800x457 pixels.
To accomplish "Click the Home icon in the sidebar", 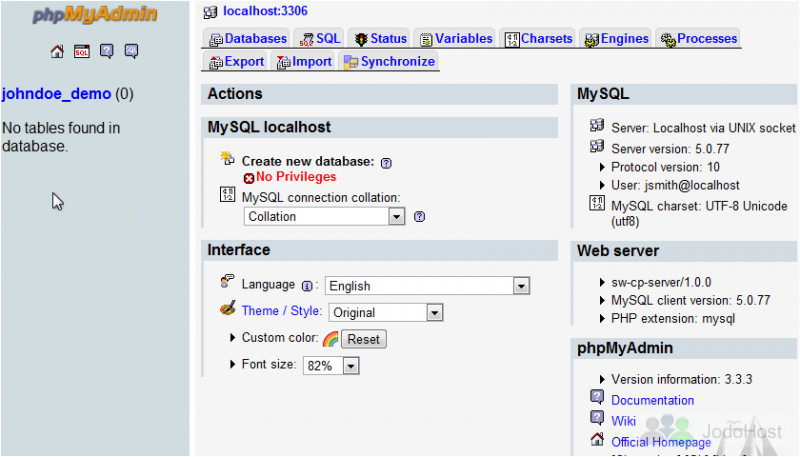I will click(57, 51).
